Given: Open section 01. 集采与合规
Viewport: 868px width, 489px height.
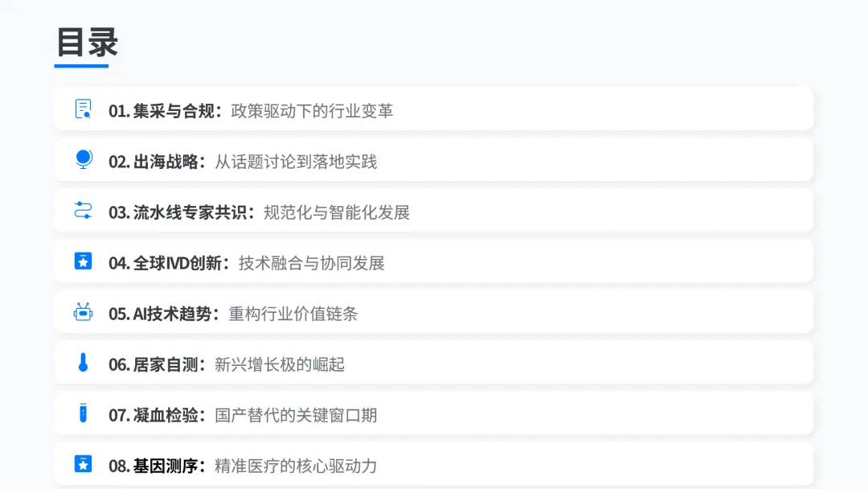Looking at the screenshot, I should click(434, 109).
